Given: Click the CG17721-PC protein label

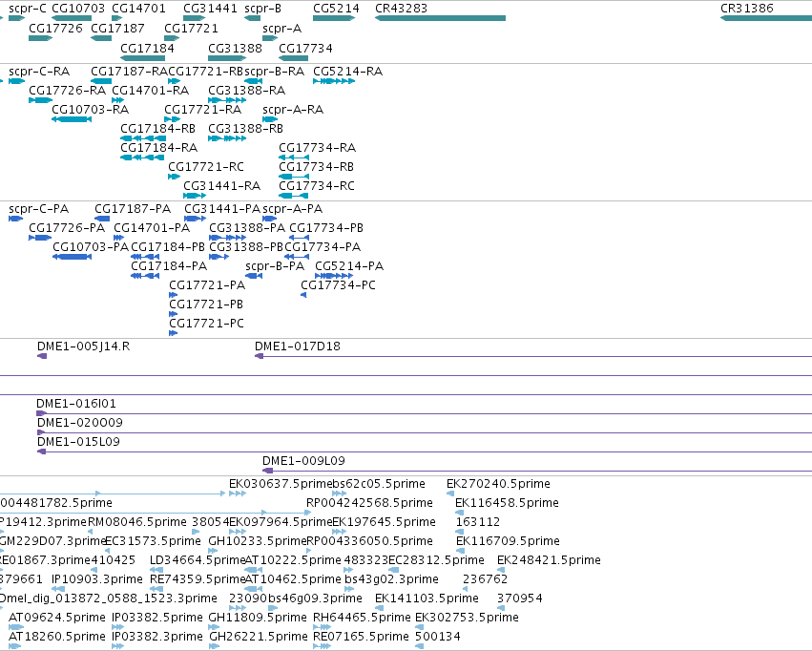Looking at the screenshot, I should [207, 324].
